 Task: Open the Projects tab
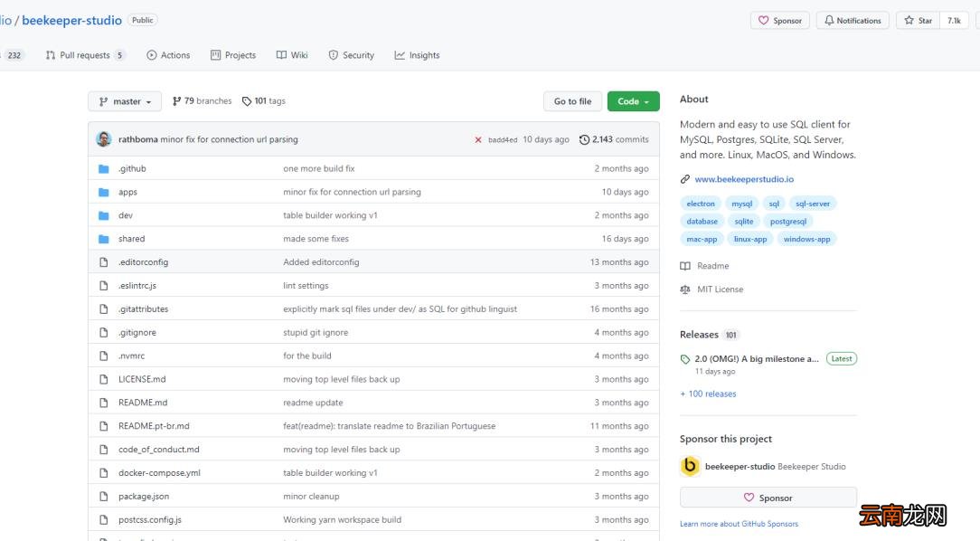click(233, 55)
